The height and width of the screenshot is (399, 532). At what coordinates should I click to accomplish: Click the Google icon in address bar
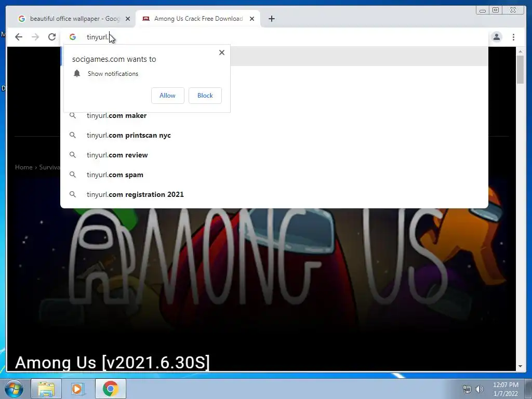click(73, 37)
